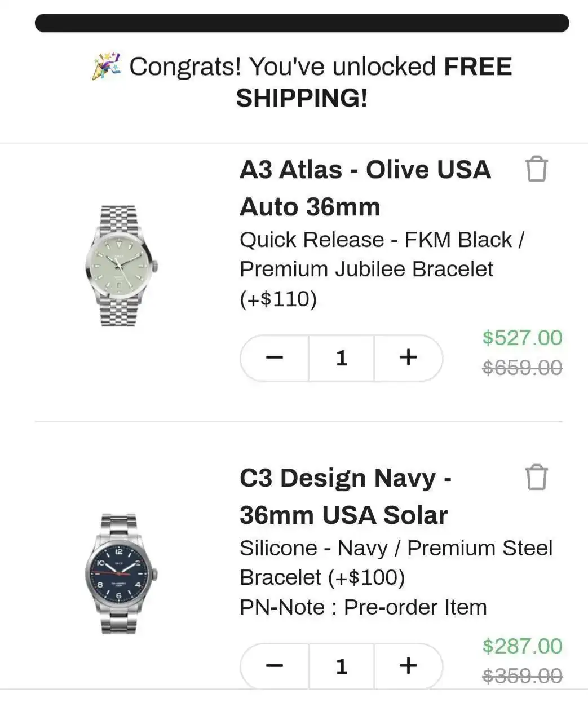Decrease C3 Design Navy quantity

point(275,666)
